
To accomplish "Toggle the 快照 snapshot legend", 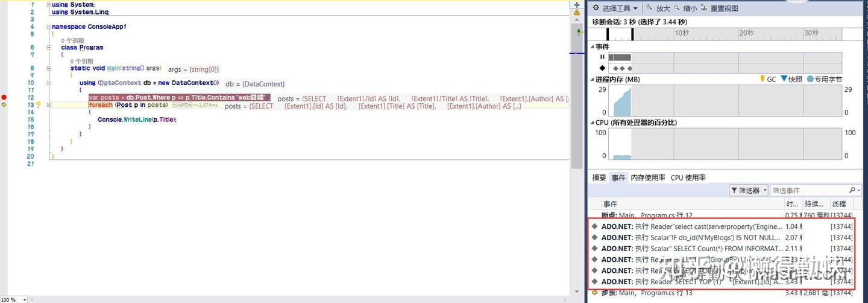I will pyautogui.click(x=791, y=79).
